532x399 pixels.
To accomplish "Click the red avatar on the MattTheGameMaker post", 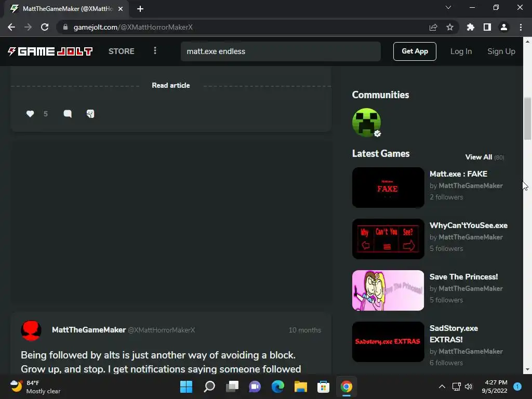I will coord(31,330).
